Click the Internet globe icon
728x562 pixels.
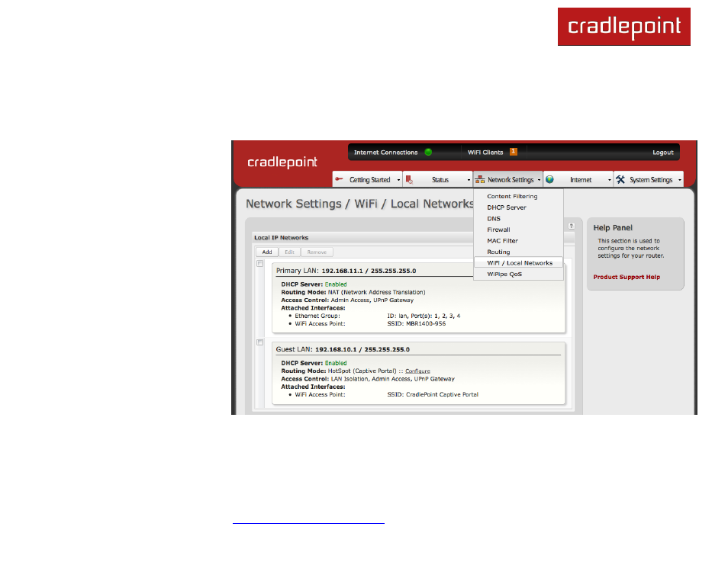click(549, 180)
